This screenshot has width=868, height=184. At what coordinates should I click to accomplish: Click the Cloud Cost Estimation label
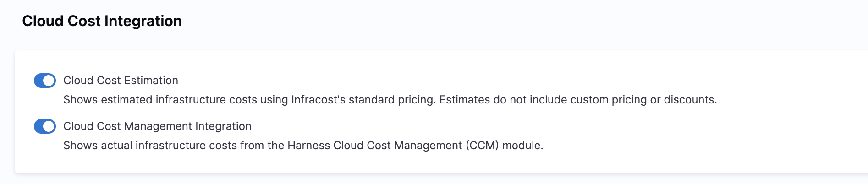coord(121,81)
